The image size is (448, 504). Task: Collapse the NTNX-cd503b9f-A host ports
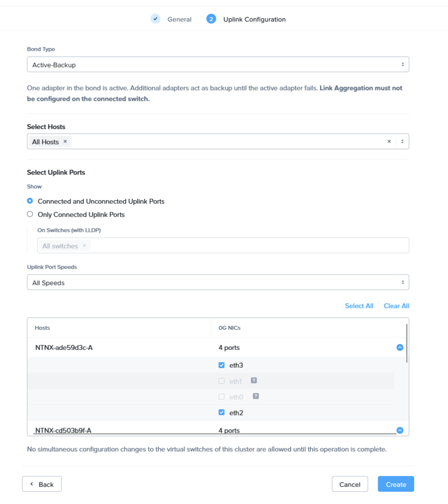pyautogui.click(x=400, y=430)
